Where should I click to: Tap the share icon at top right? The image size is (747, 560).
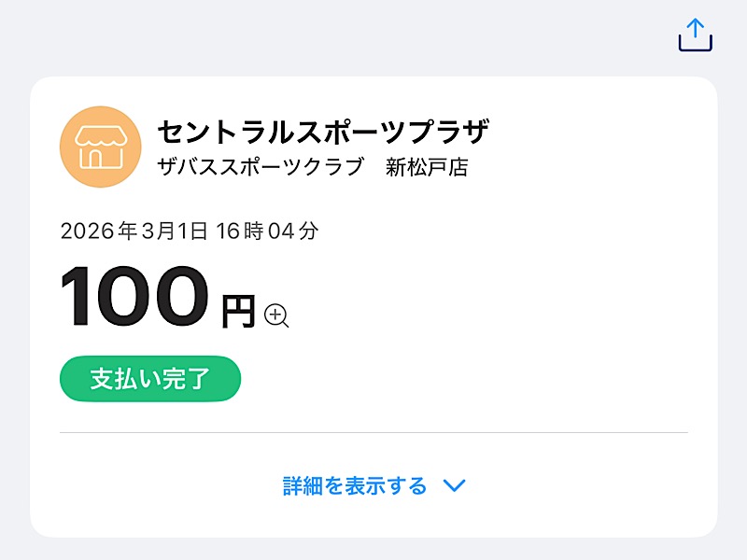(x=695, y=35)
